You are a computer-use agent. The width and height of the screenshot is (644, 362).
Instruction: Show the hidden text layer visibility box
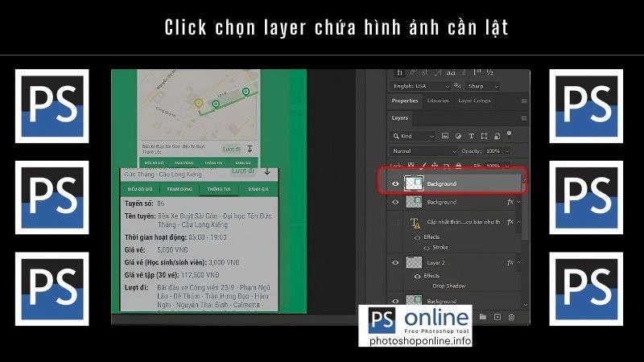pos(395,222)
